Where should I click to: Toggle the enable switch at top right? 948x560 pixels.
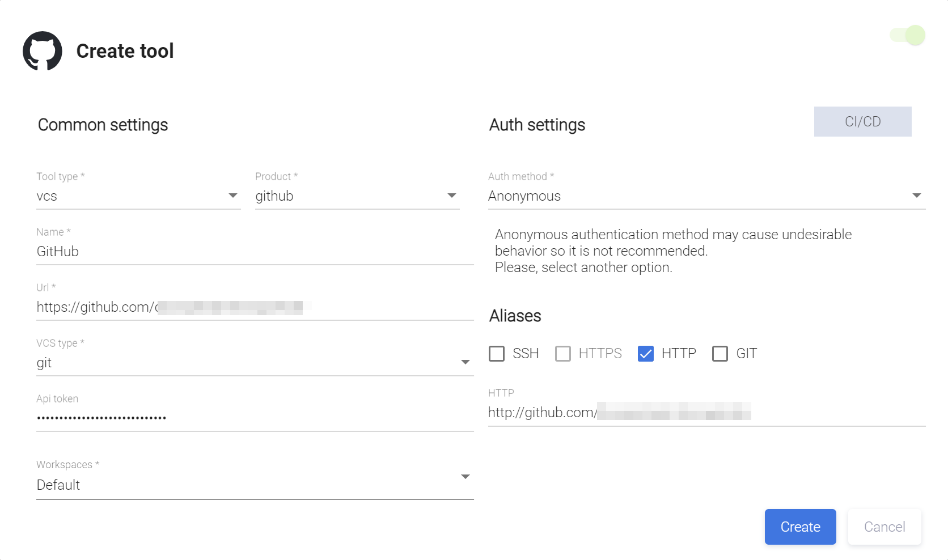pos(908,35)
